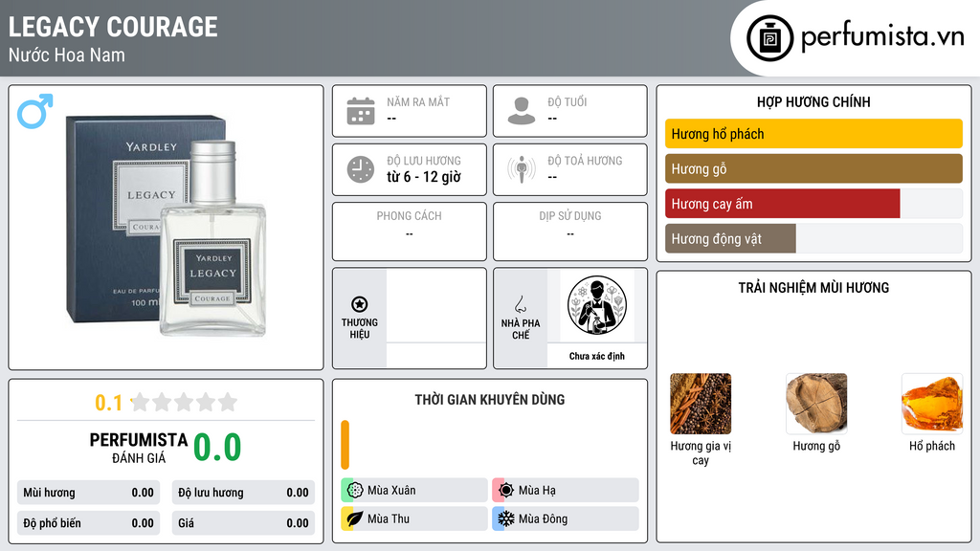
Task: Select the Mùa Đông season tag
Action: pos(566,518)
